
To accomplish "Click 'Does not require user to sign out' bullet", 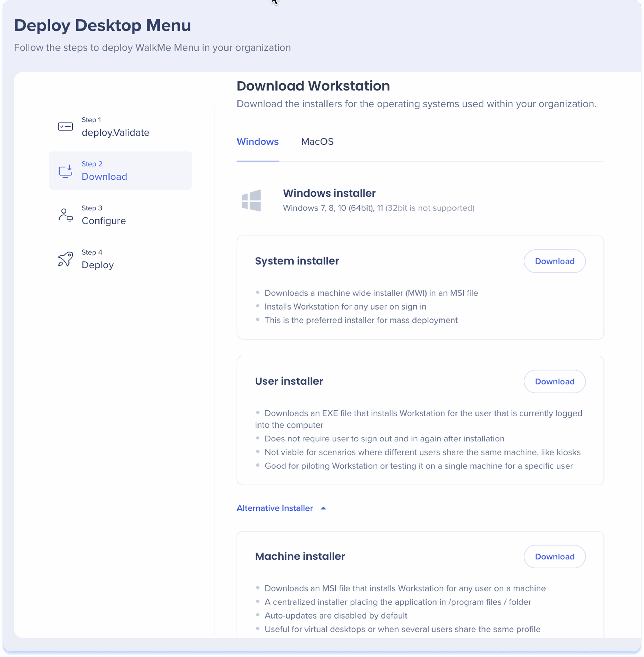I will [384, 438].
